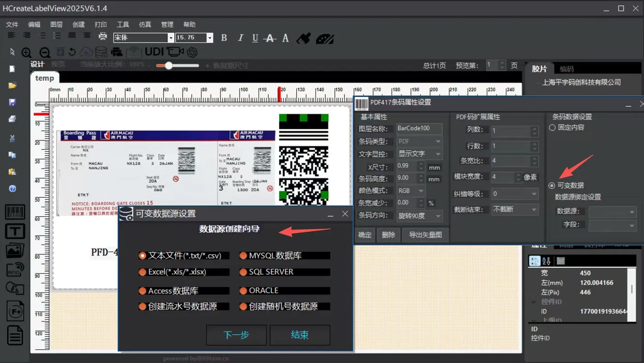Open the 图层 menu
Image resolution: width=644 pixels, height=363 pixels.
(56, 24)
